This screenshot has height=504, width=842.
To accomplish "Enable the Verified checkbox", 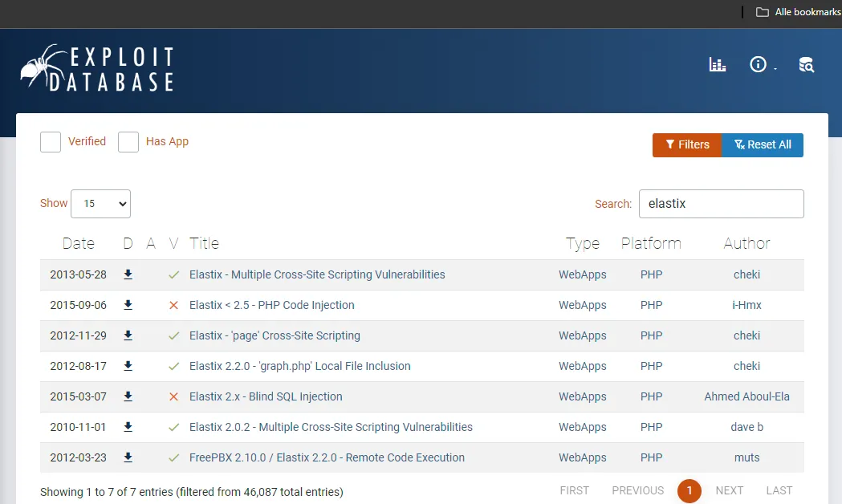I will point(51,142).
